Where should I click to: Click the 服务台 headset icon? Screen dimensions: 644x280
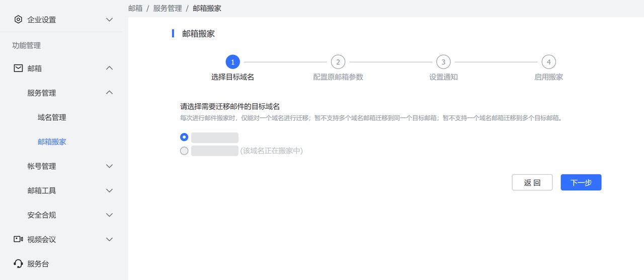point(18,263)
